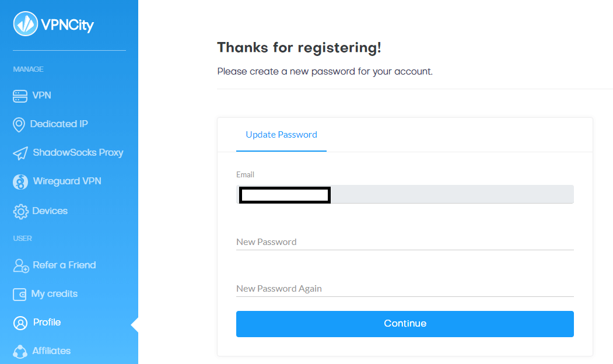The width and height of the screenshot is (613, 364).
Task: Click the Refer a Friend person icon
Action: (x=21, y=266)
